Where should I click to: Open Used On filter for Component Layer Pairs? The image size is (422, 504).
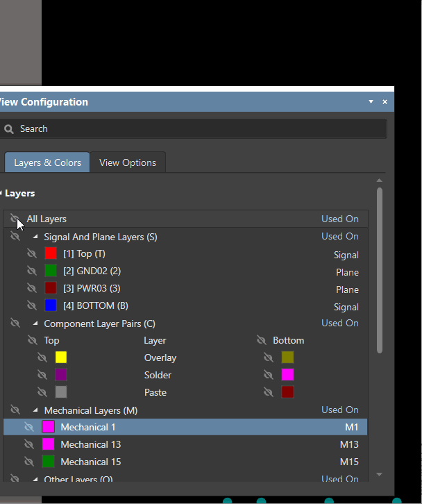(340, 323)
